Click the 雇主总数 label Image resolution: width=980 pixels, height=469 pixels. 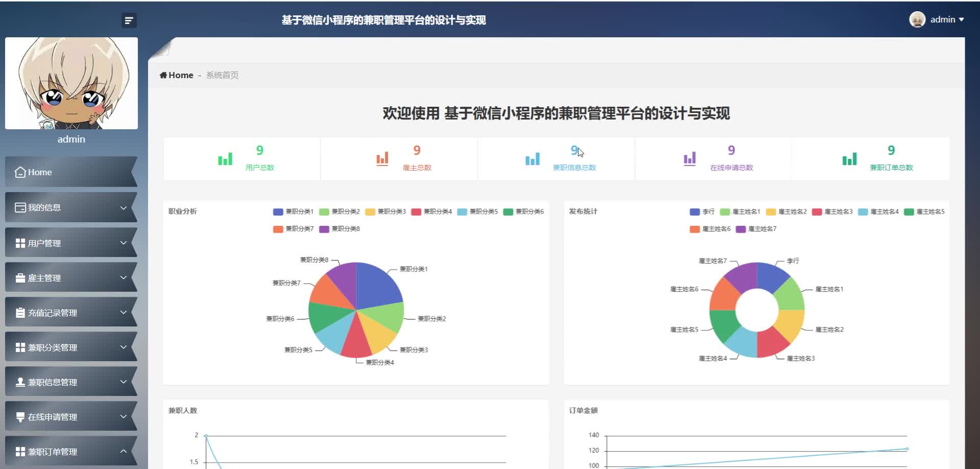pyautogui.click(x=417, y=168)
